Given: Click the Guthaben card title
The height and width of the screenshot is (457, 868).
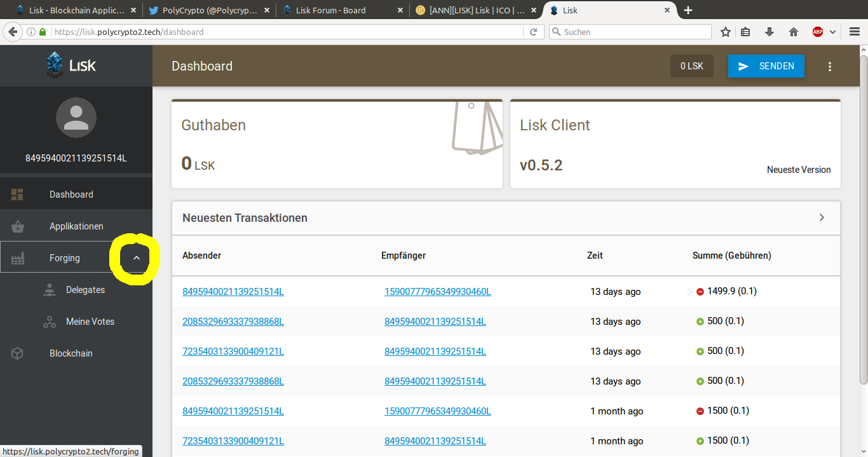Looking at the screenshot, I should [214, 125].
